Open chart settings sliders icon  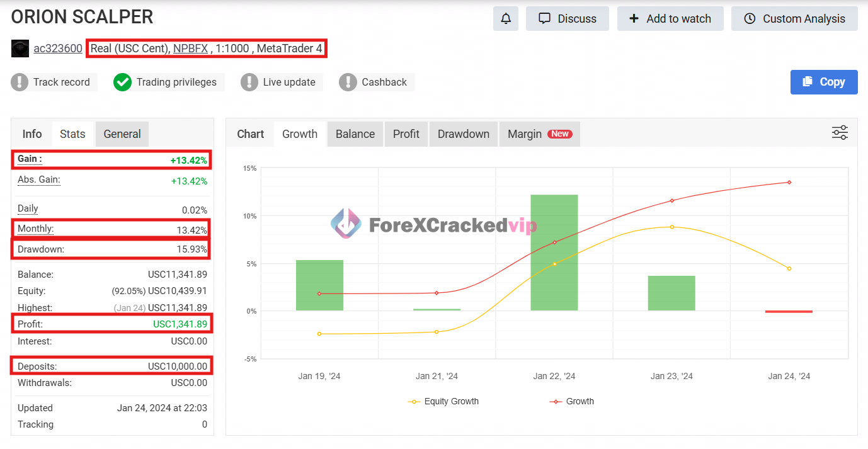pos(840,132)
